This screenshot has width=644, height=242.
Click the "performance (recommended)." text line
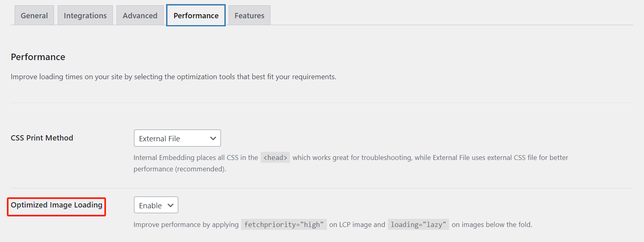coord(180,169)
